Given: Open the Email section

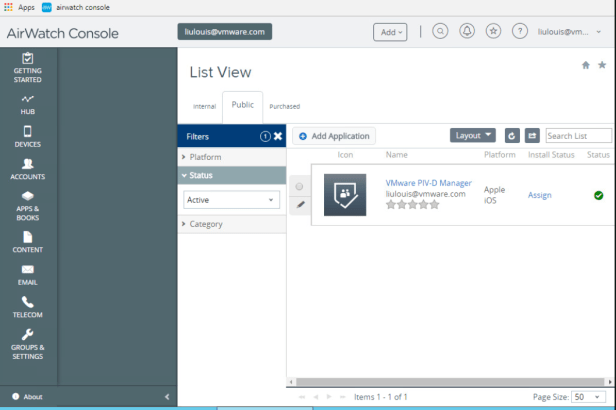Looking at the screenshot, I should (x=28, y=275).
